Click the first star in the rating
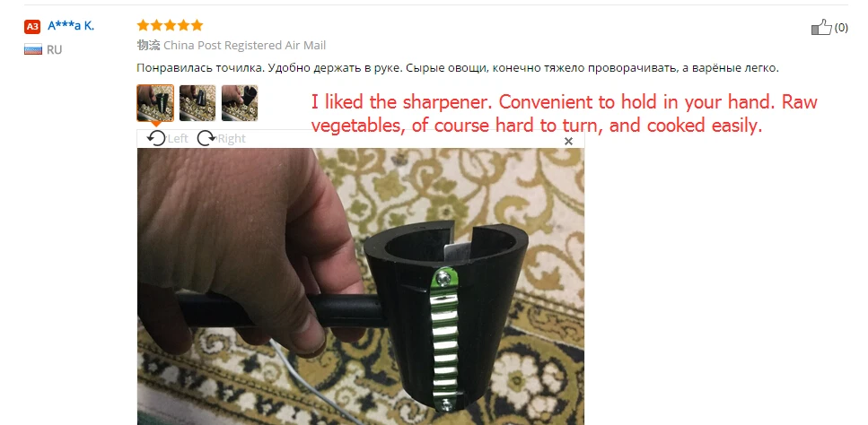This screenshot has height=425, width=868. pos(144,25)
